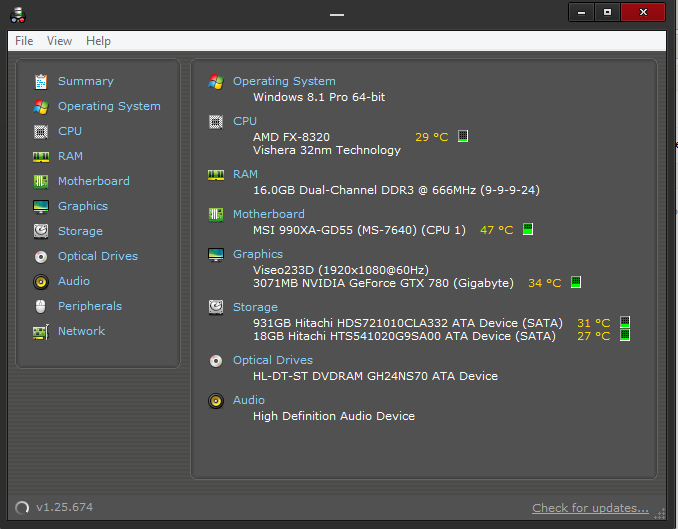The height and width of the screenshot is (529, 678).
Task: Click the temperature indicator beside 31 °C
Action: click(625, 322)
